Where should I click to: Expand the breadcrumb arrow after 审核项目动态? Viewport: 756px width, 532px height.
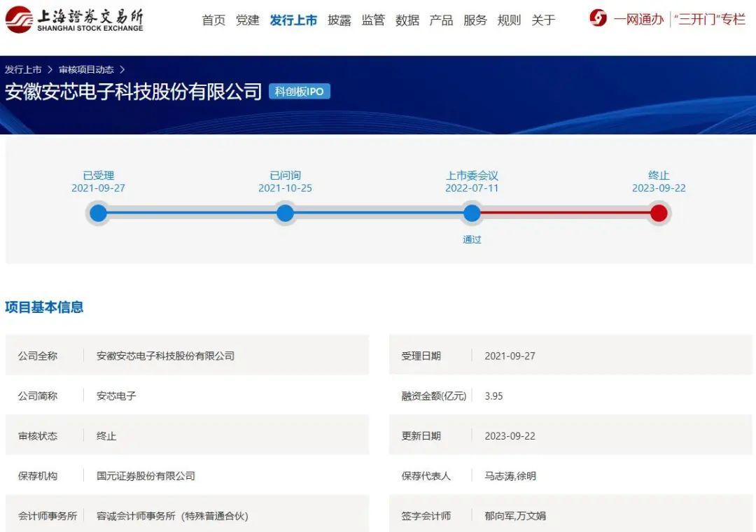click(x=122, y=69)
